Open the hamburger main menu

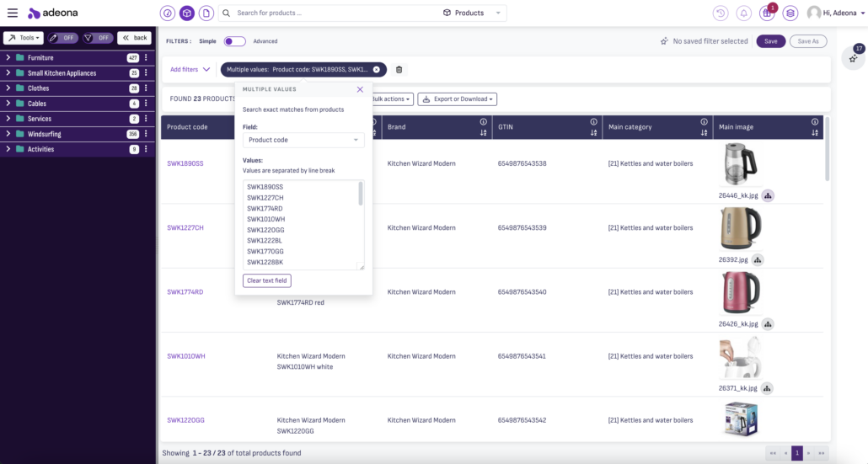pos(12,13)
